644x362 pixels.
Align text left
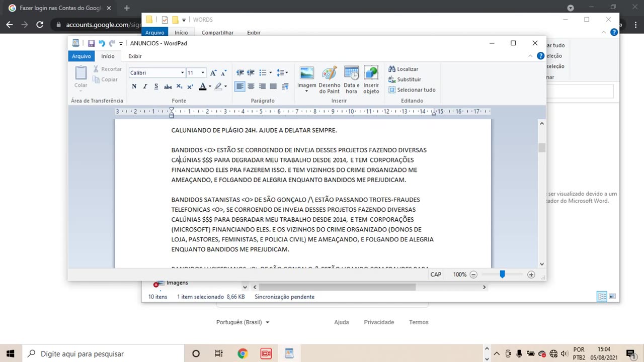(x=240, y=86)
